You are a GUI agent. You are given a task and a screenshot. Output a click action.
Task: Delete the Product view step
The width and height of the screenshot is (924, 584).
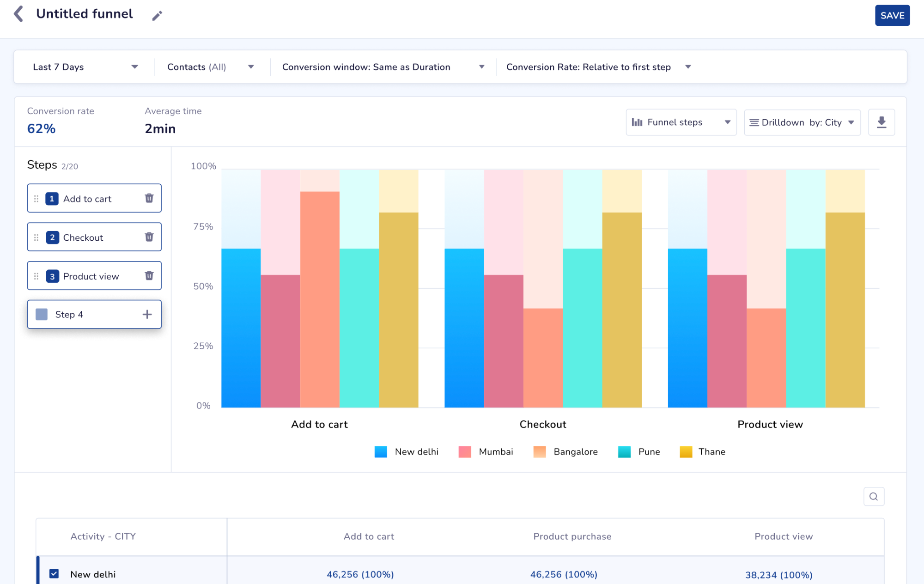pyautogui.click(x=149, y=276)
